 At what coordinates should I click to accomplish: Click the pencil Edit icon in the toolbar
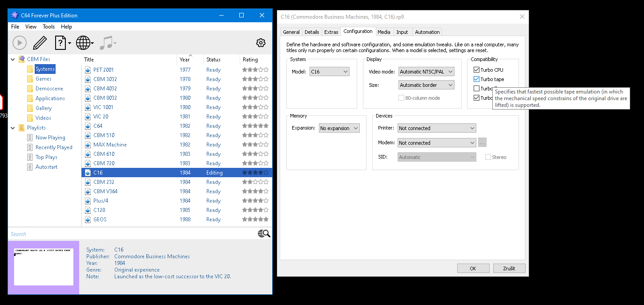click(x=40, y=43)
